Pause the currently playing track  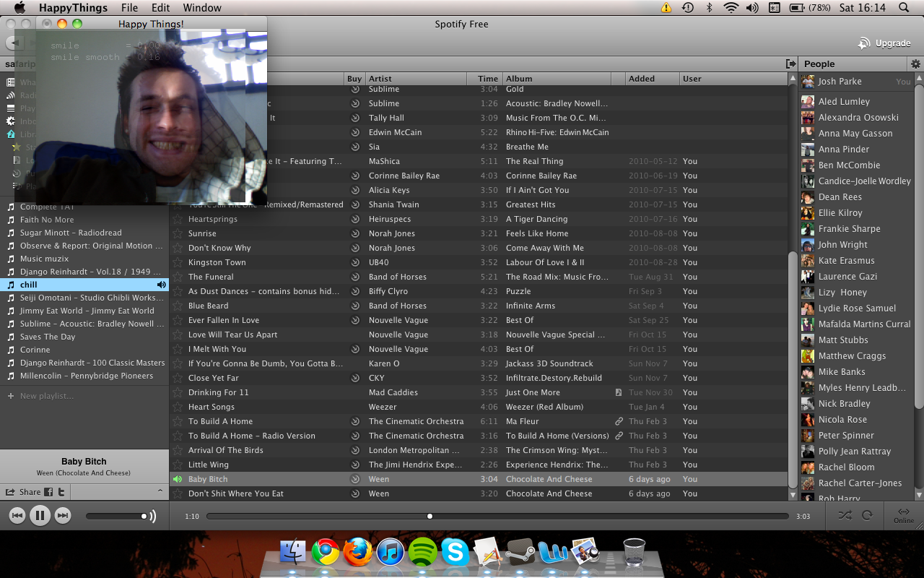40,515
